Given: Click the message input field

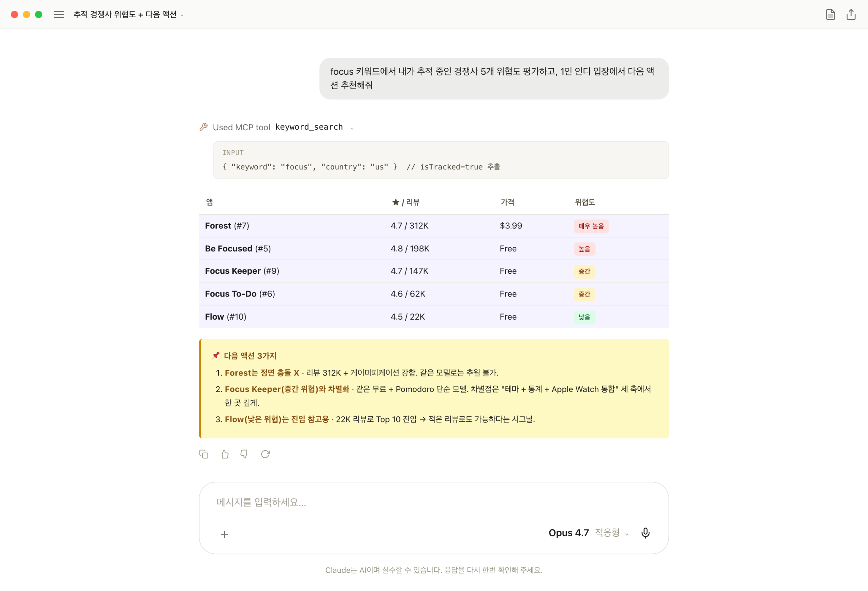Looking at the screenshot, I should 434,502.
